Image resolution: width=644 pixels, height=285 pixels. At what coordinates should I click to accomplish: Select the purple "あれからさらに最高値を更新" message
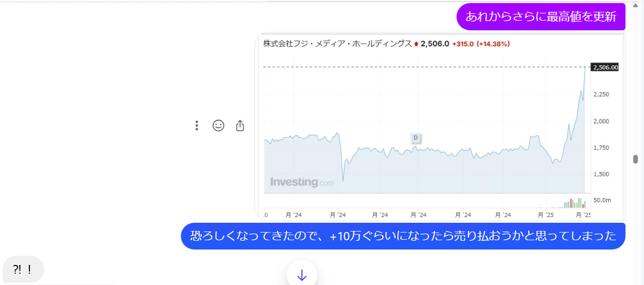[540, 16]
